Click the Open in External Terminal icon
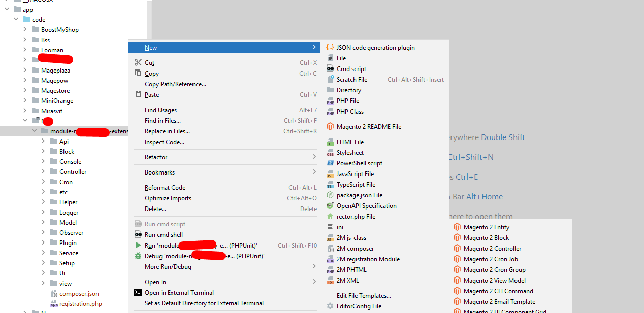644x313 pixels. (138, 292)
